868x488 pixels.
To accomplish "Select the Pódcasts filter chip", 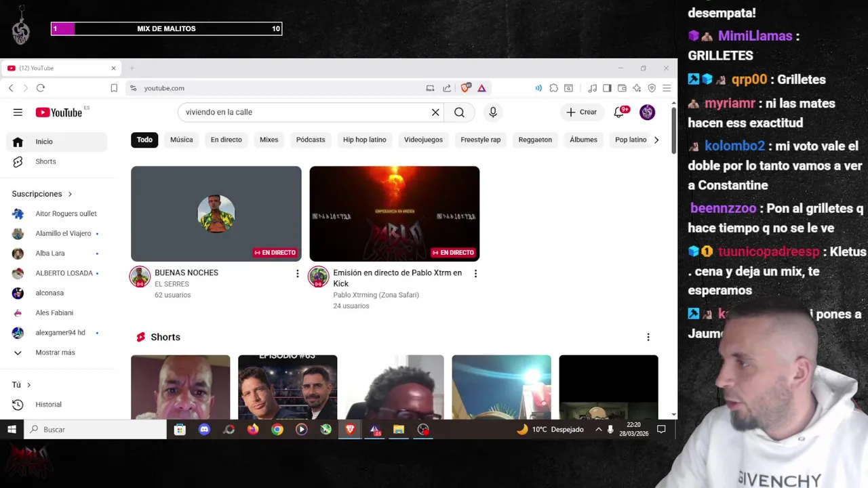I will pyautogui.click(x=311, y=140).
